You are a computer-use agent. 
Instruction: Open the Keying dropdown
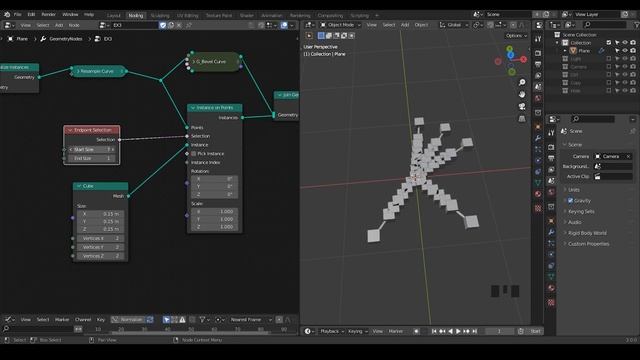(358, 331)
